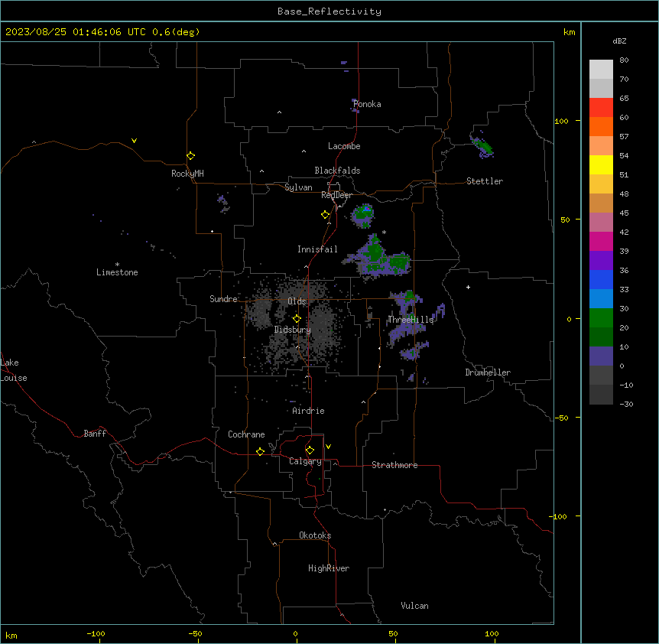Click the Stettler label
Screen dimensions: 659x644
tap(485, 181)
